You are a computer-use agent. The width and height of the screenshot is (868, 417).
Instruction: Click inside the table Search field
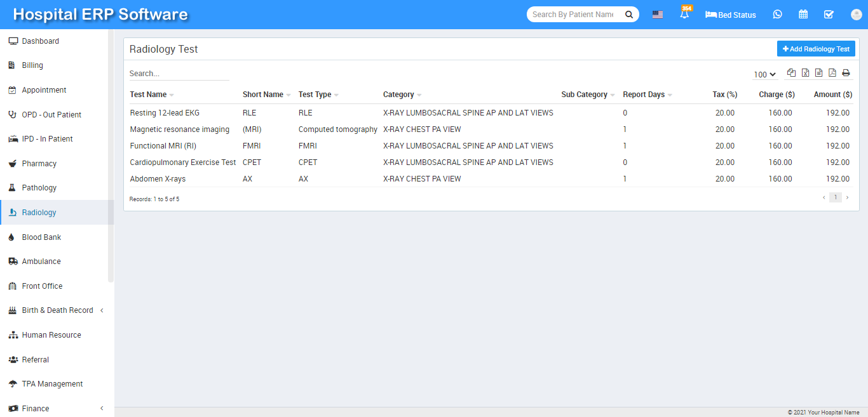click(x=178, y=73)
